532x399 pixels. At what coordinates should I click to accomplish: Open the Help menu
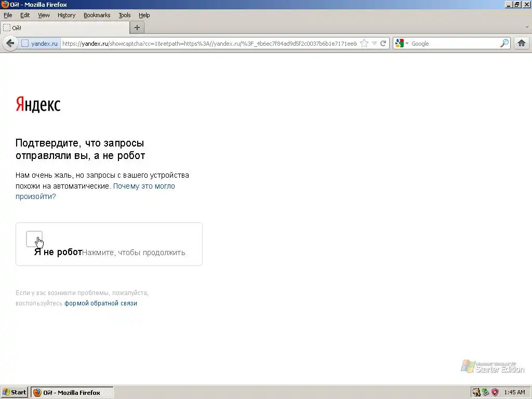[144, 15]
